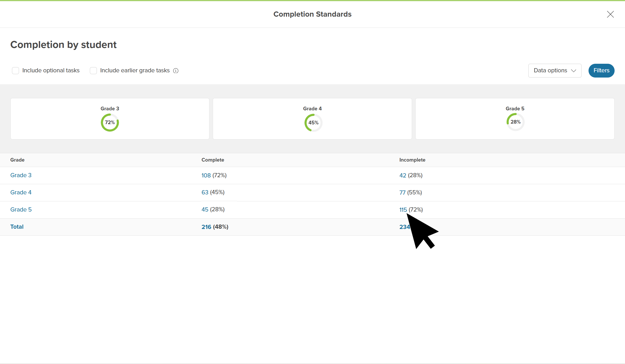Screen dimensions: 625x364
Task: Click the Grade 3 72% progress ring
Action: point(110,123)
